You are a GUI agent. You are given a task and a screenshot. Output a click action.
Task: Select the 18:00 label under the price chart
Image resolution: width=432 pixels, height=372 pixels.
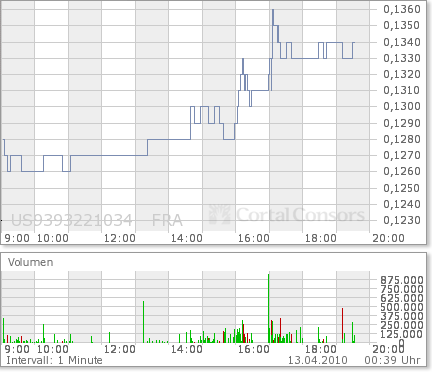(x=321, y=238)
